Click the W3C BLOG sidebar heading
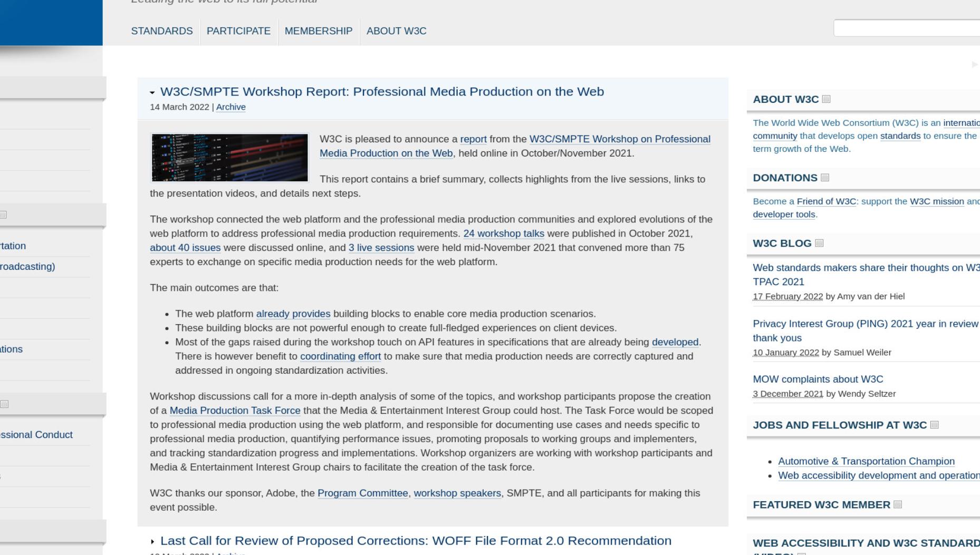This screenshot has width=980, height=555. (782, 243)
